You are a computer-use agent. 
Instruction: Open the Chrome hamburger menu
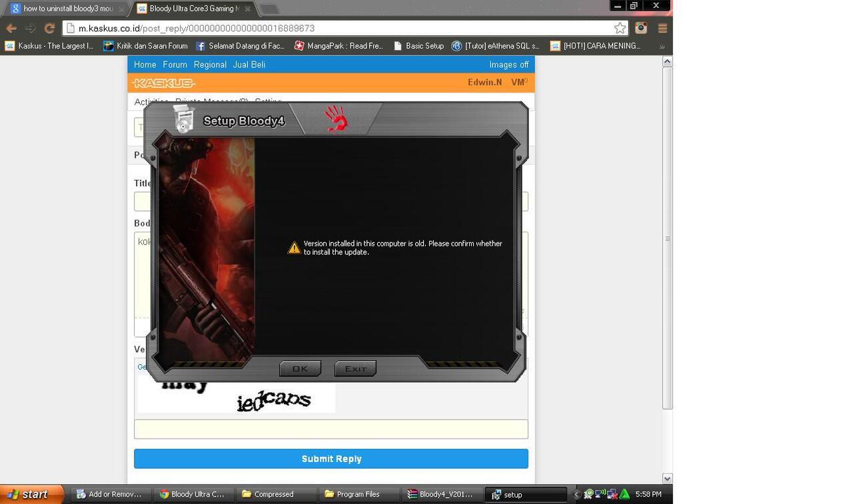click(662, 28)
